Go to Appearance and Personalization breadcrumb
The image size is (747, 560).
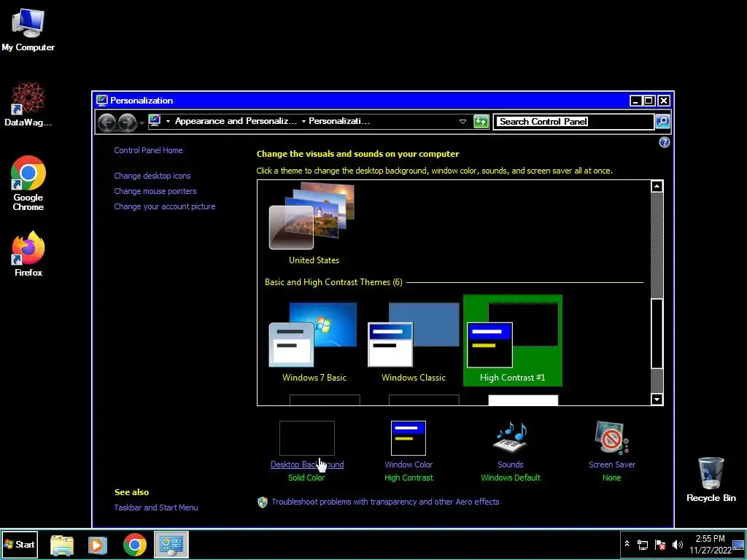[x=236, y=121]
